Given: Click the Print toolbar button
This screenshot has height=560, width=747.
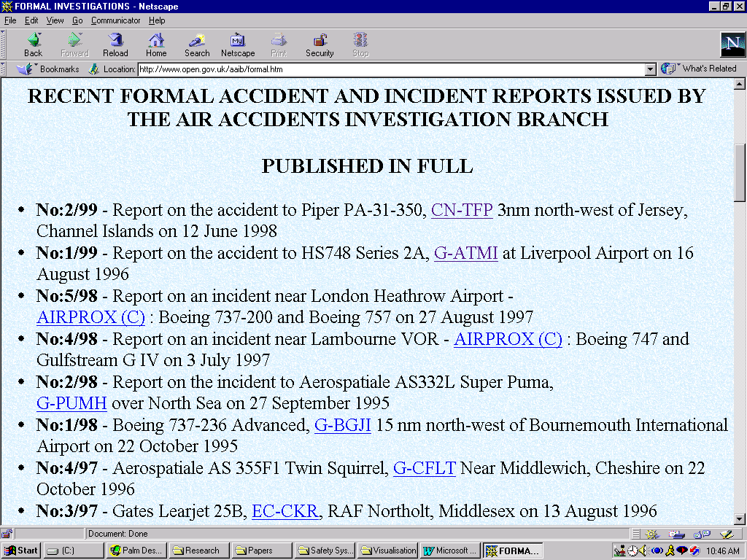Looking at the screenshot, I should (279, 45).
